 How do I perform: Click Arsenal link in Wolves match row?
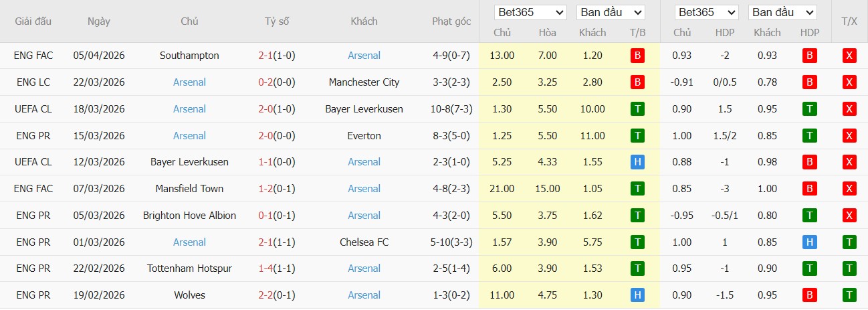[364, 295]
